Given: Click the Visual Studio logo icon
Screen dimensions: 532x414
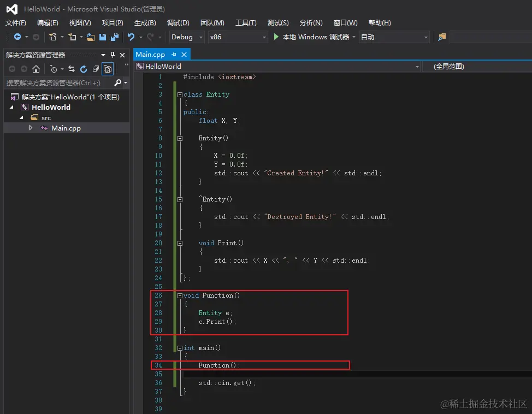Looking at the screenshot, I should 12,9.
